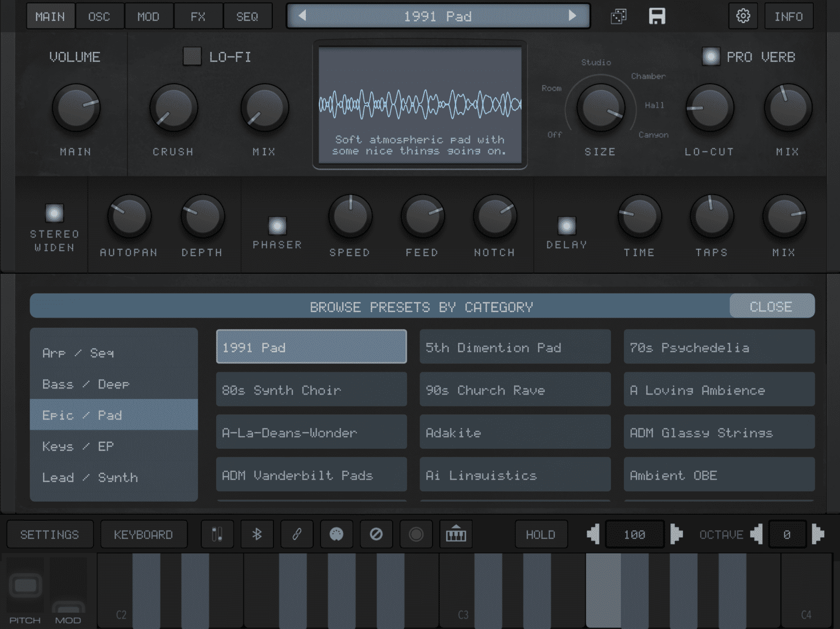The width and height of the screenshot is (840, 629).
Task: Load the A-La-Deans-Wonder preset
Action: [311, 432]
